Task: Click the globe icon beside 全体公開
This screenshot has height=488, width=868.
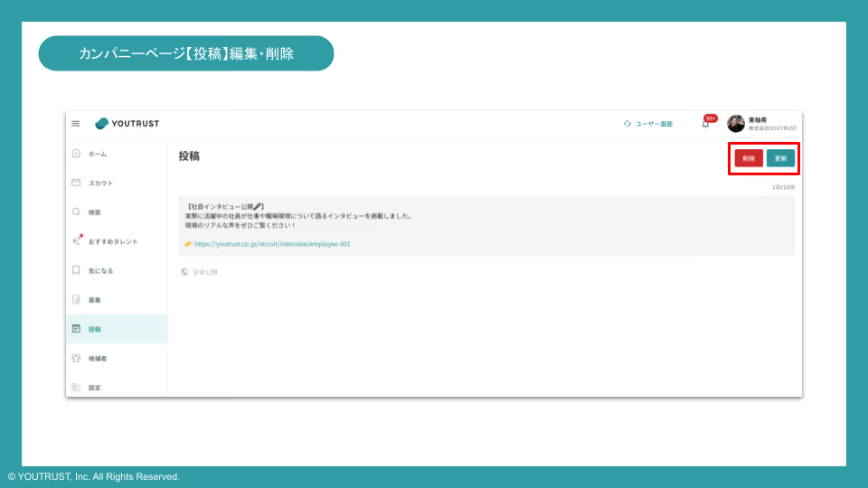Action: coord(184,272)
